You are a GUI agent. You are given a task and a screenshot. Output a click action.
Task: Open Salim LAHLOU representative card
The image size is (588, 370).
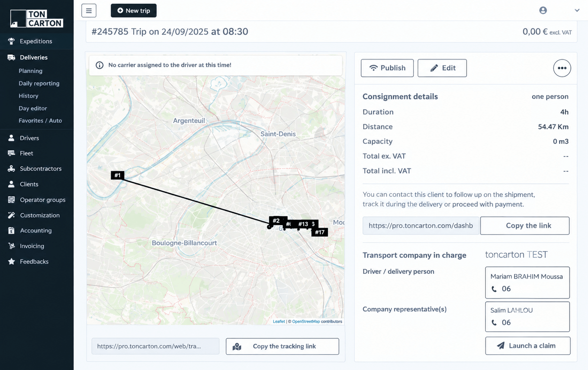point(527,316)
